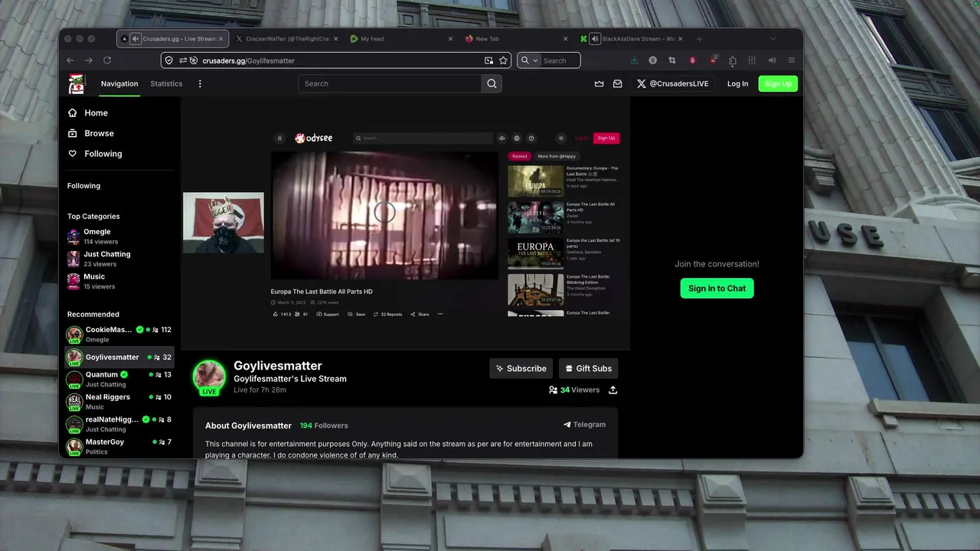Open the downloads arrow in the browser toolbar
This screenshot has width=980, height=551.
click(x=634, y=60)
